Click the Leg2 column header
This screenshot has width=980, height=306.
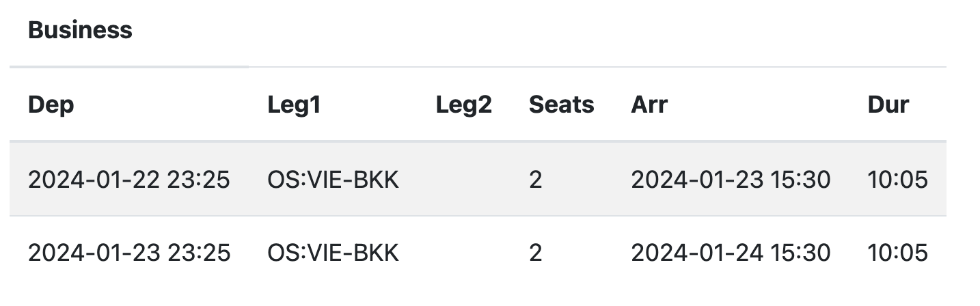[x=464, y=105]
